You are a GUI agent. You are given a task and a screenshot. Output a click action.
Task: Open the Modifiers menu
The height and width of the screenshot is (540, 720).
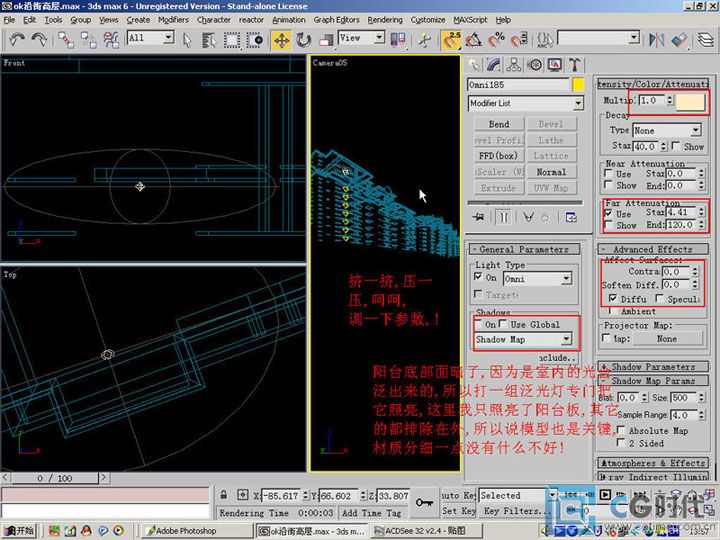173,20
